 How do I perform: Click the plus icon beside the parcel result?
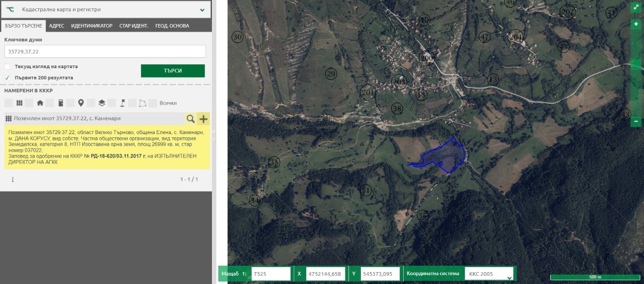pos(203,118)
